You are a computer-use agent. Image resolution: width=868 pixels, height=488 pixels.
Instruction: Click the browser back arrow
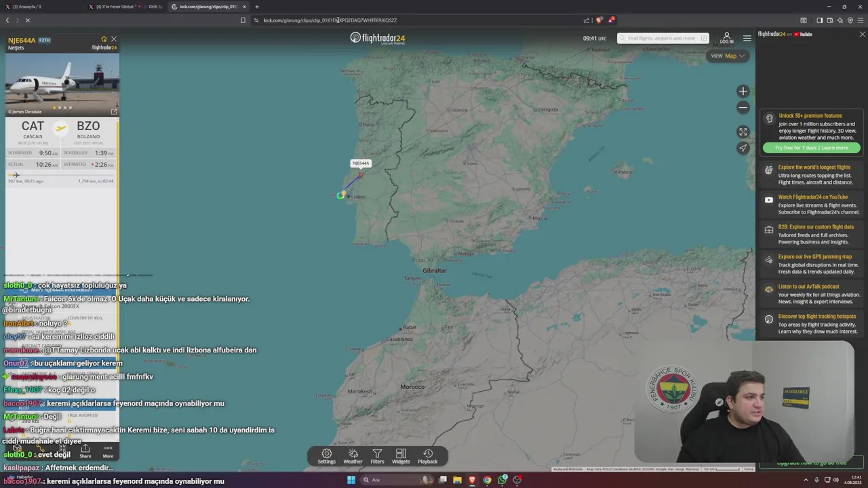coord(7,20)
